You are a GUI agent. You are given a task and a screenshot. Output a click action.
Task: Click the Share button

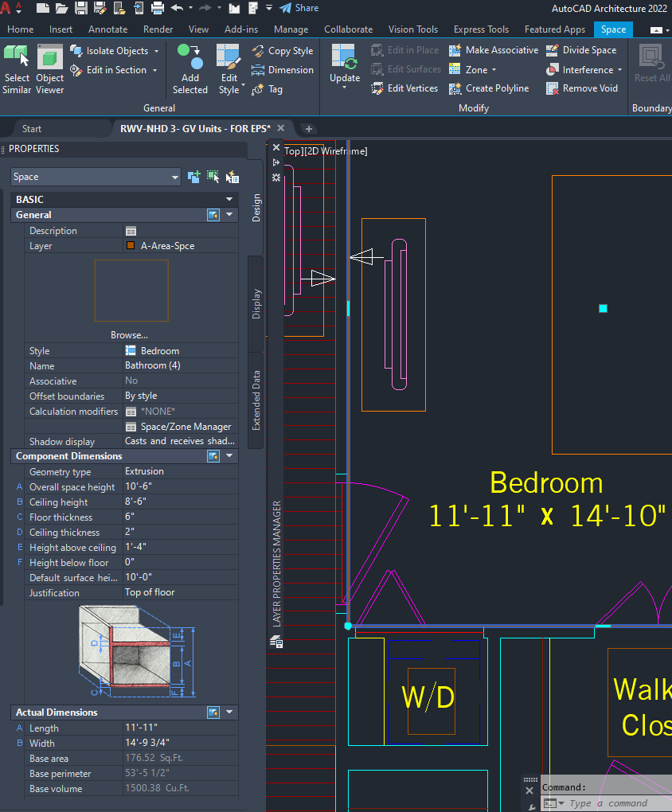click(x=299, y=8)
